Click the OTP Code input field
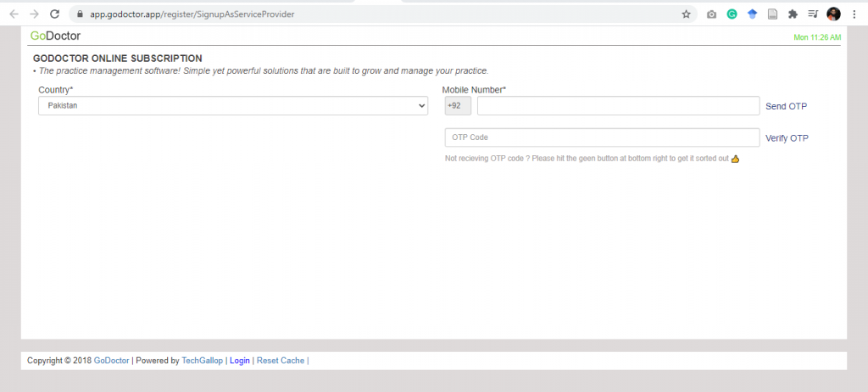This screenshot has width=868, height=392. pos(603,137)
